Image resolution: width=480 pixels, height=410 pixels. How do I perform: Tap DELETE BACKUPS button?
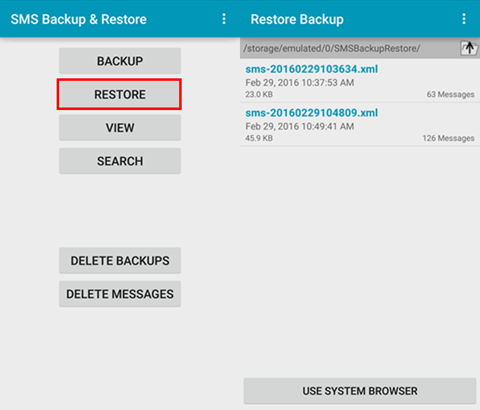120,261
